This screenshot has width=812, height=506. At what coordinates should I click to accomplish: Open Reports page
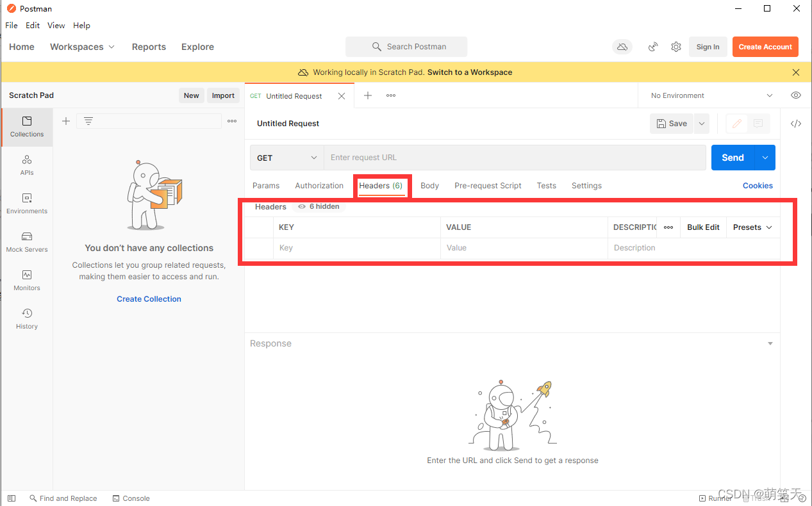[x=149, y=47]
